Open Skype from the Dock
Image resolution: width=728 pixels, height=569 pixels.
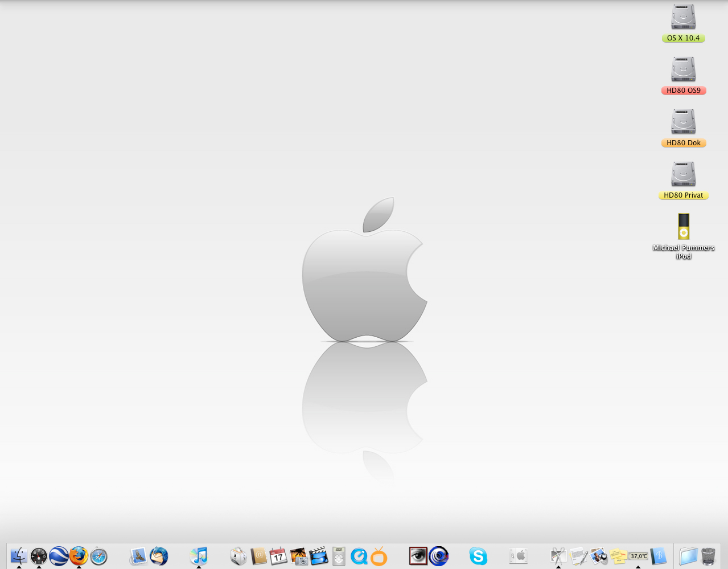coord(478,556)
